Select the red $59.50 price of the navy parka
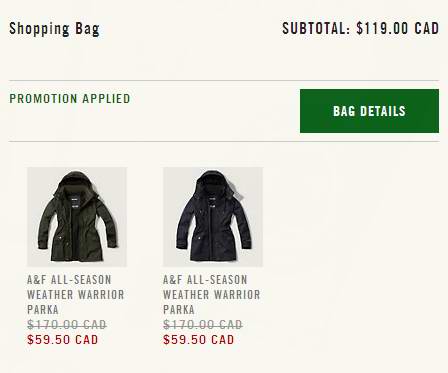Image resolution: width=448 pixels, height=373 pixels. pyautogui.click(x=199, y=340)
